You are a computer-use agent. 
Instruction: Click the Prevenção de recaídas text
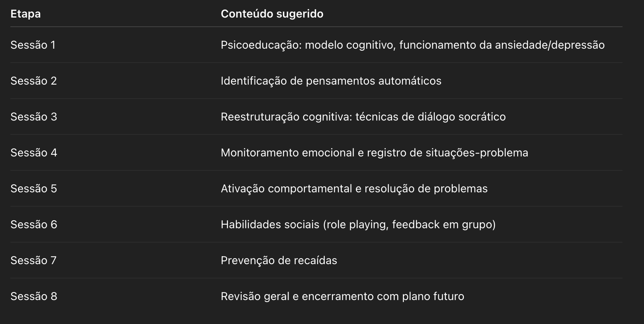[279, 261]
